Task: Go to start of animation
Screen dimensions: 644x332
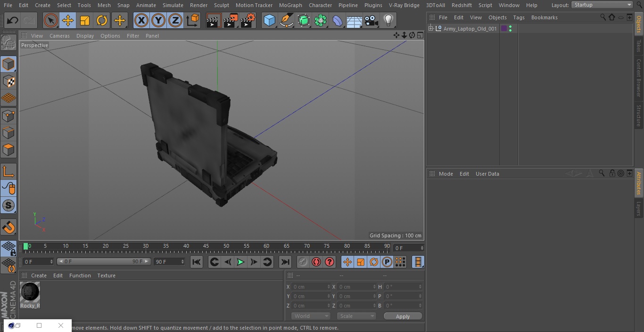Action: 197,262
